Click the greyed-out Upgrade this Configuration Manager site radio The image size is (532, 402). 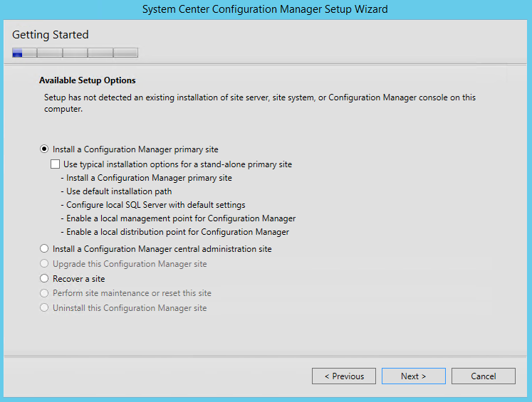pos(45,264)
